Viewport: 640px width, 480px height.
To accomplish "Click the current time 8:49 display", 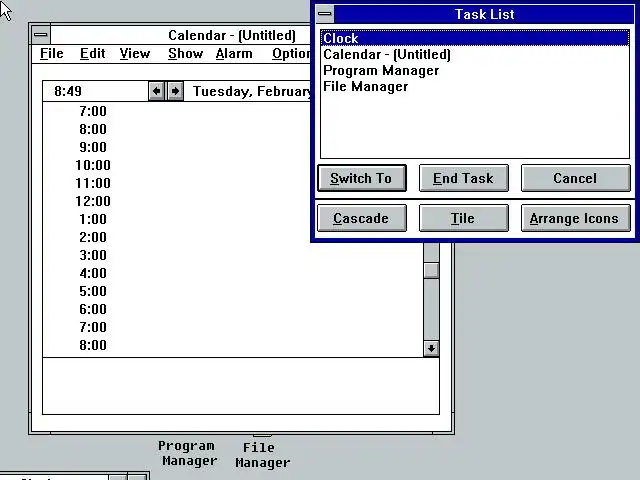I will (68, 91).
